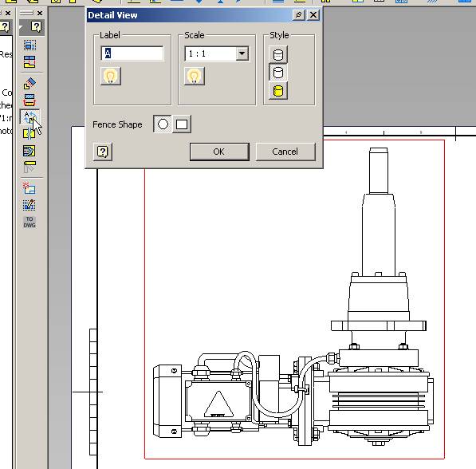Choose hidden line style option
Screen dimensions: 476x469
point(278,55)
